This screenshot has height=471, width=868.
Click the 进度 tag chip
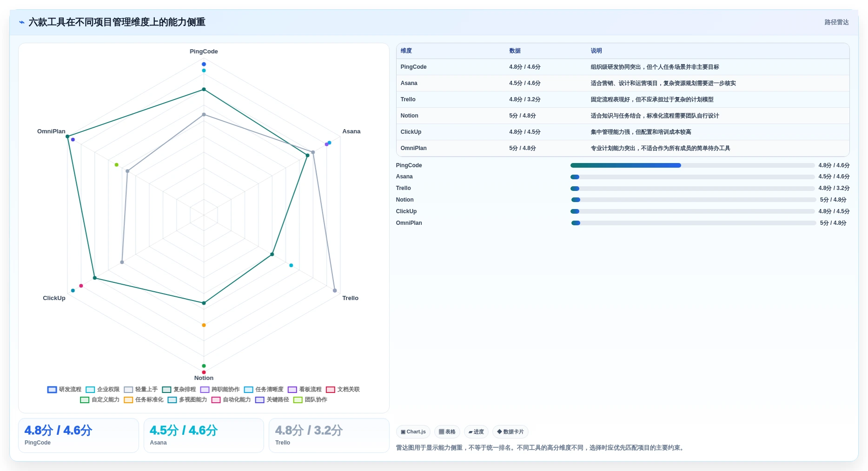click(x=476, y=432)
